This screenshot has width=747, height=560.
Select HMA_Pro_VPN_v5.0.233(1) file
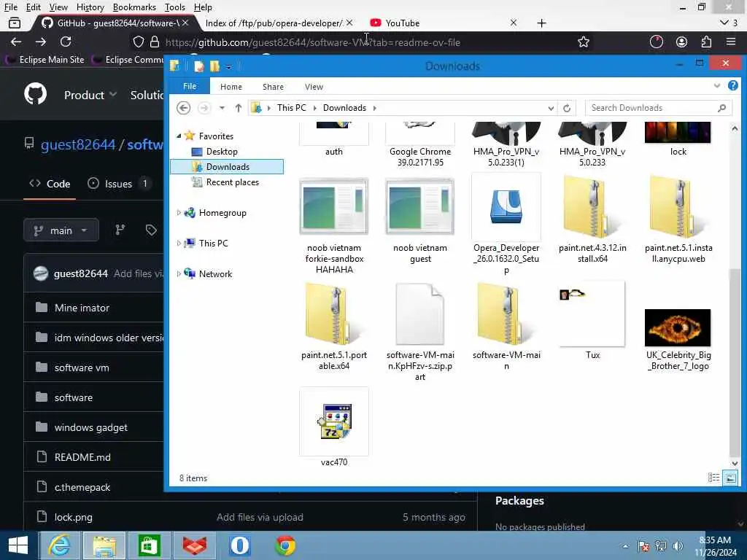tap(506, 145)
